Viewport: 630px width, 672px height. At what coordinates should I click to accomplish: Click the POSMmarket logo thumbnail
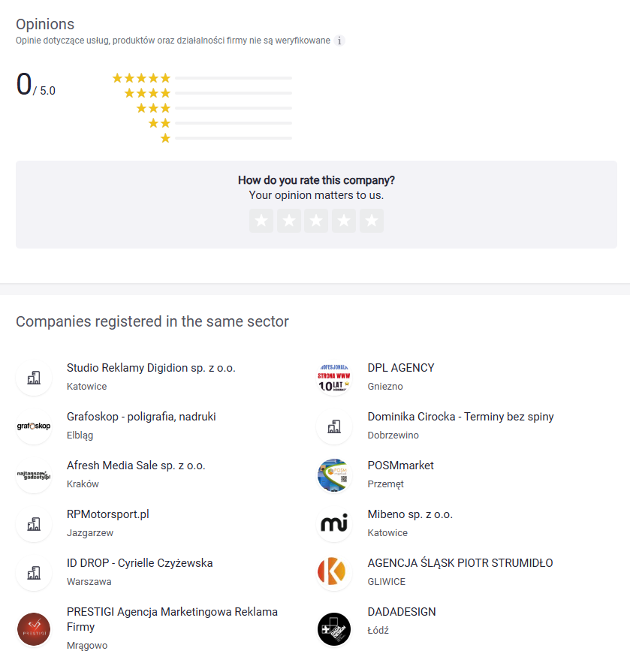coord(334,475)
